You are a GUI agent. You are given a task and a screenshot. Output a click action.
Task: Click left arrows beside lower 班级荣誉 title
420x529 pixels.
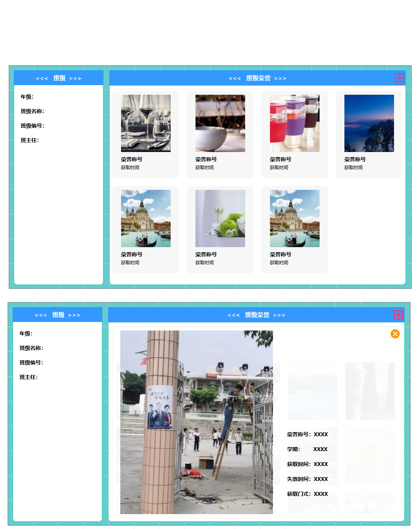233,315
